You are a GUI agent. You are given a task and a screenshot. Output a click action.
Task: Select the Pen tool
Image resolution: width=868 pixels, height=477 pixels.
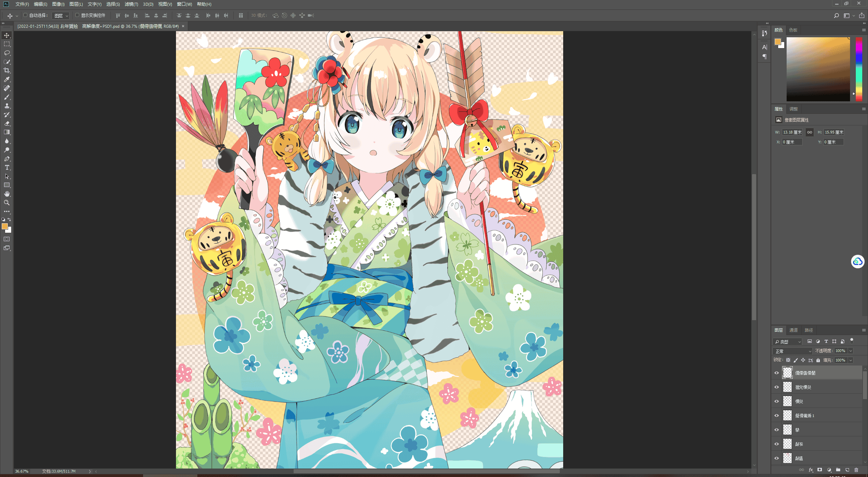7,159
